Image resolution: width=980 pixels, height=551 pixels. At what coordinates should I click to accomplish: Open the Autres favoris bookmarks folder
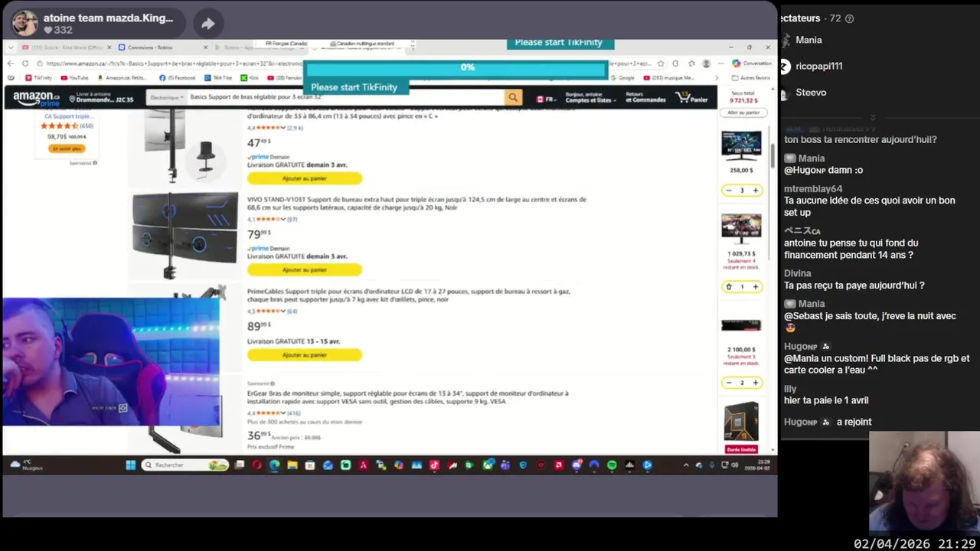click(x=751, y=78)
